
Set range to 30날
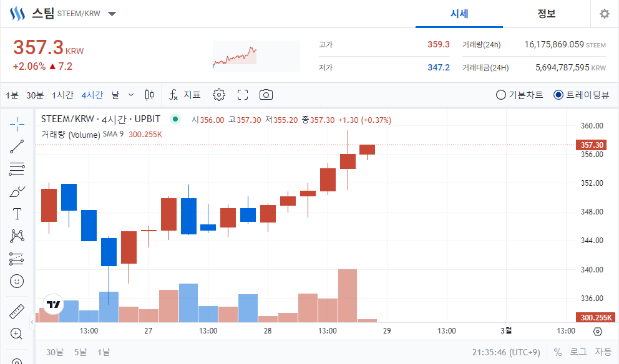point(54,352)
